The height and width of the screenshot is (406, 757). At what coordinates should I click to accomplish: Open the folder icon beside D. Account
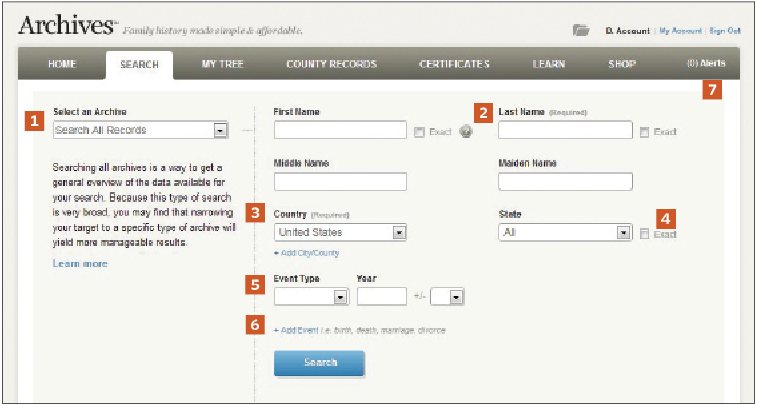(x=581, y=30)
